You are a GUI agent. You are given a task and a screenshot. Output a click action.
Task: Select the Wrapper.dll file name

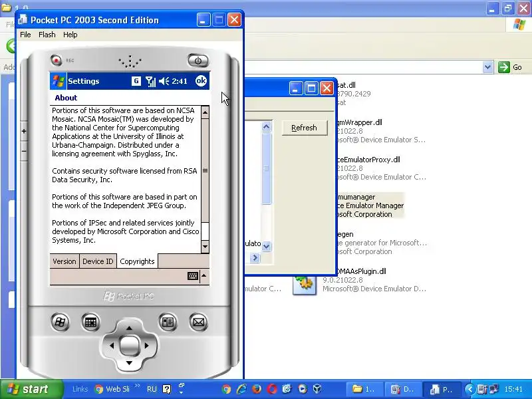pyautogui.click(x=360, y=122)
